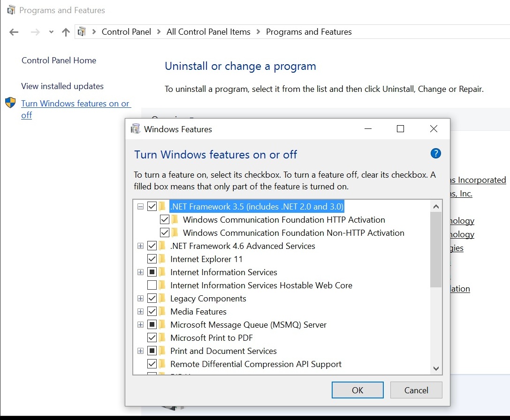The width and height of the screenshot is (510, 420).
Task: Uncheck Windows Communication Foundation Non-HTTP Activation
Action: [x=165, y=233]
